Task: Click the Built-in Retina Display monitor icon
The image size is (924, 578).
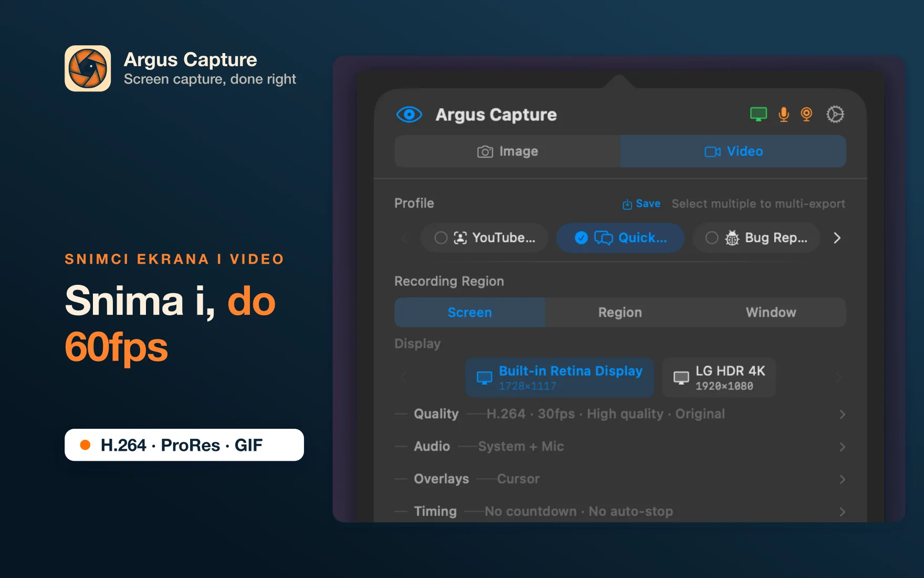Action: click(x=484, y=377)
